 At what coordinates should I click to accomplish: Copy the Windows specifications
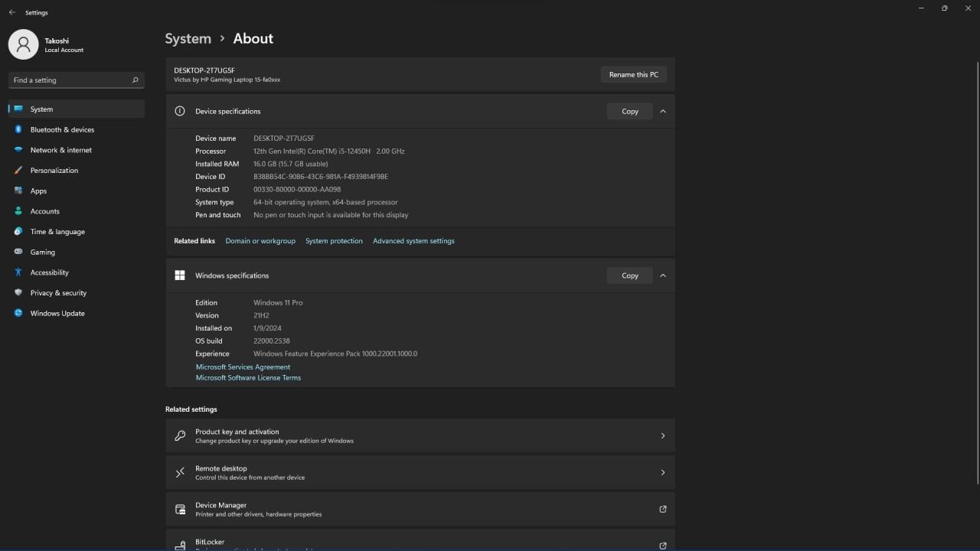(630, 275)
